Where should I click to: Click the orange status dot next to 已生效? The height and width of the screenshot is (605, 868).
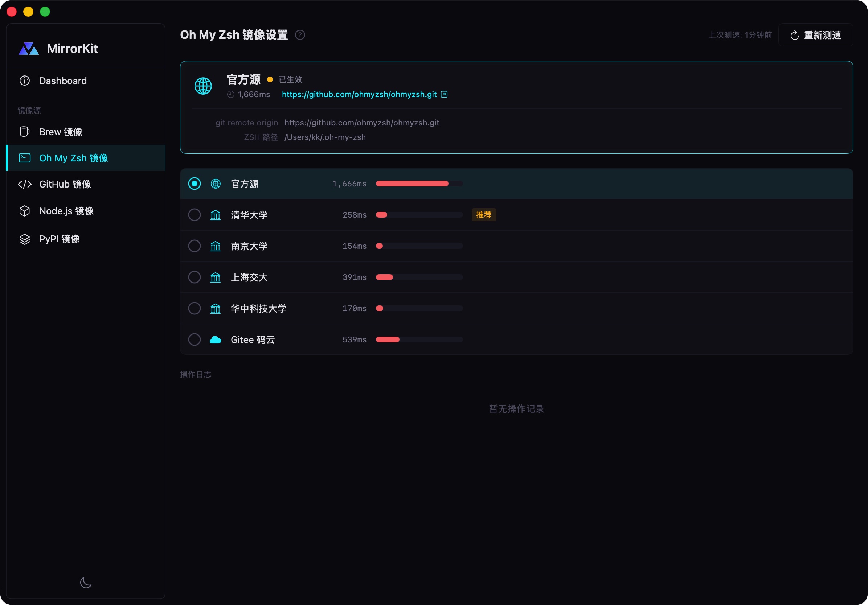pyautogui.click(x=270, y=79)
